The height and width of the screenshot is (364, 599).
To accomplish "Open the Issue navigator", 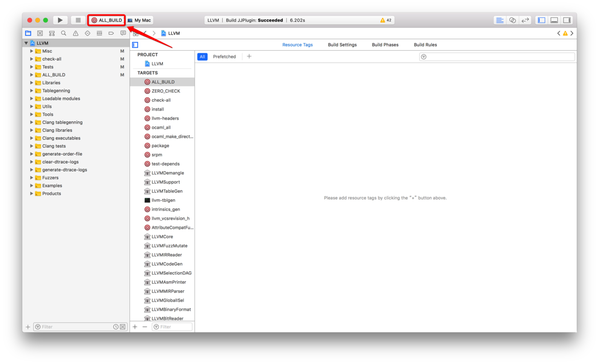I will [x=75, y=33].
